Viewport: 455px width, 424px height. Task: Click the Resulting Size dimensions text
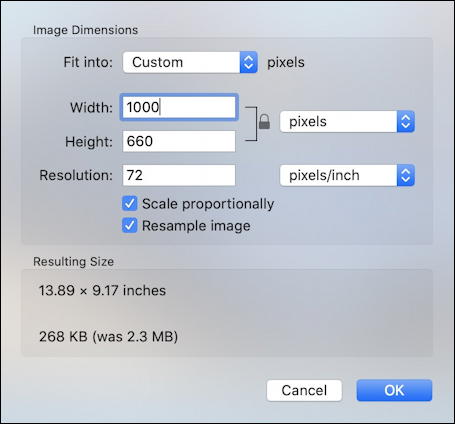[102, 291]
